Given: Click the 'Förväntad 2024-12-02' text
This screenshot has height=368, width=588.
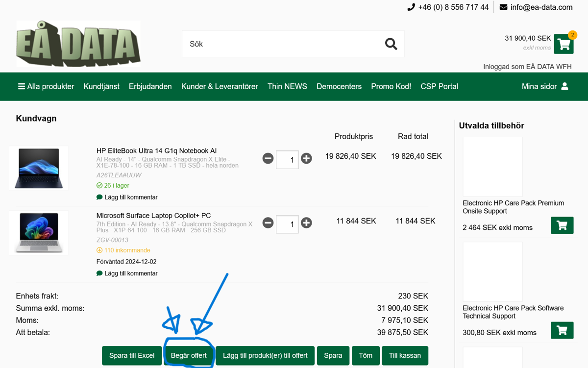Looking at the screenshot, I should (126, 262).
